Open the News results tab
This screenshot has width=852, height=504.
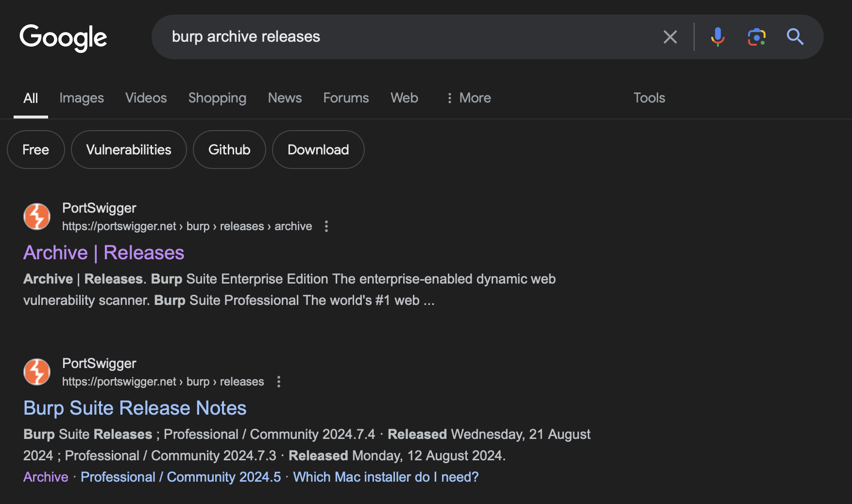tap(285, 98)
